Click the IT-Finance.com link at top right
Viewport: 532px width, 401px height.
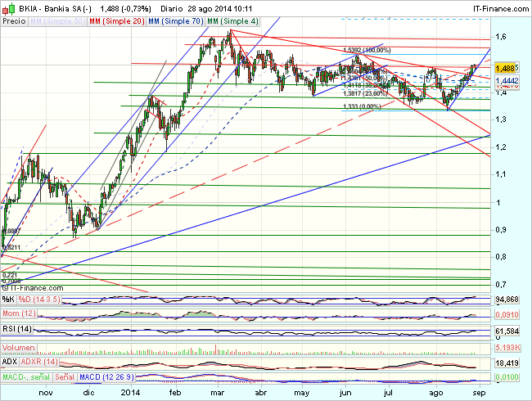coord(501,9)
